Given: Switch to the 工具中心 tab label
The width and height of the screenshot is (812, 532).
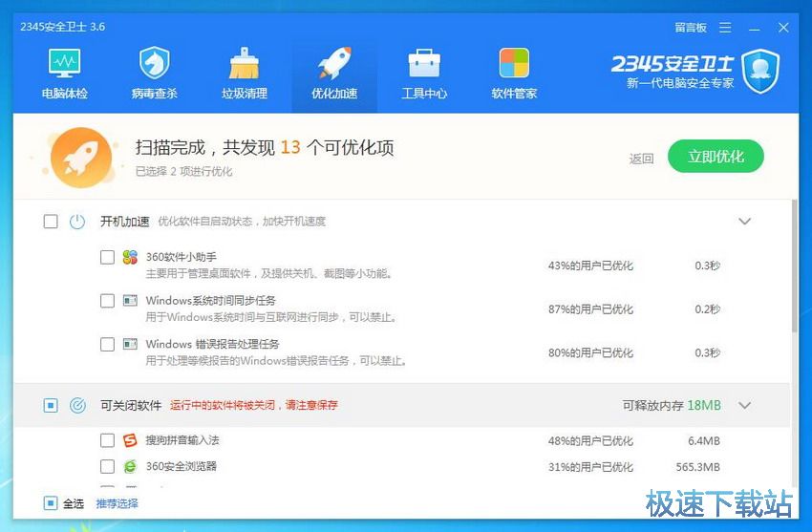Looking at the screenshot, I should (x=424, y=94).
